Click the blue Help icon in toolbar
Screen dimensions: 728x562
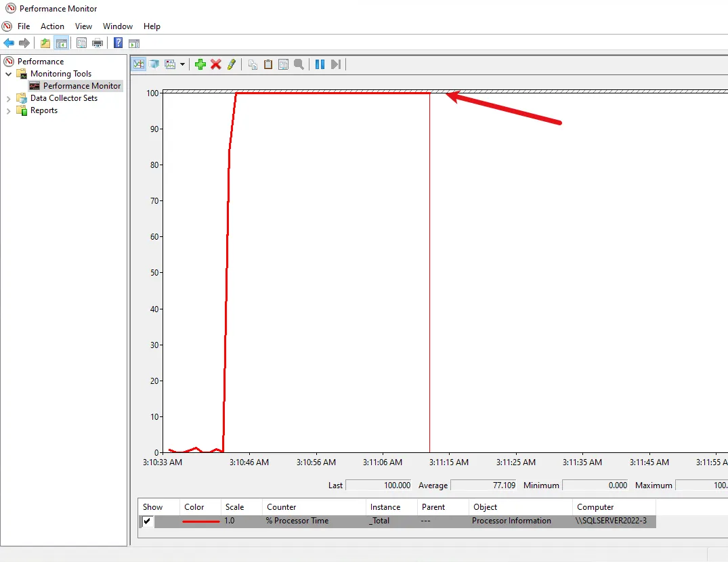click(x=118, y=43)
